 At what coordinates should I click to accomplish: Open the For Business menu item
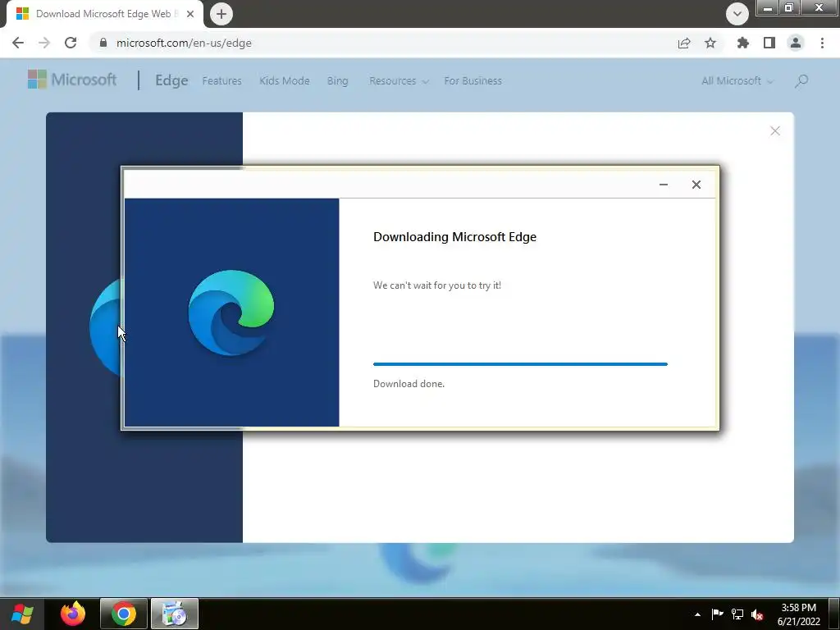point(473,81)
